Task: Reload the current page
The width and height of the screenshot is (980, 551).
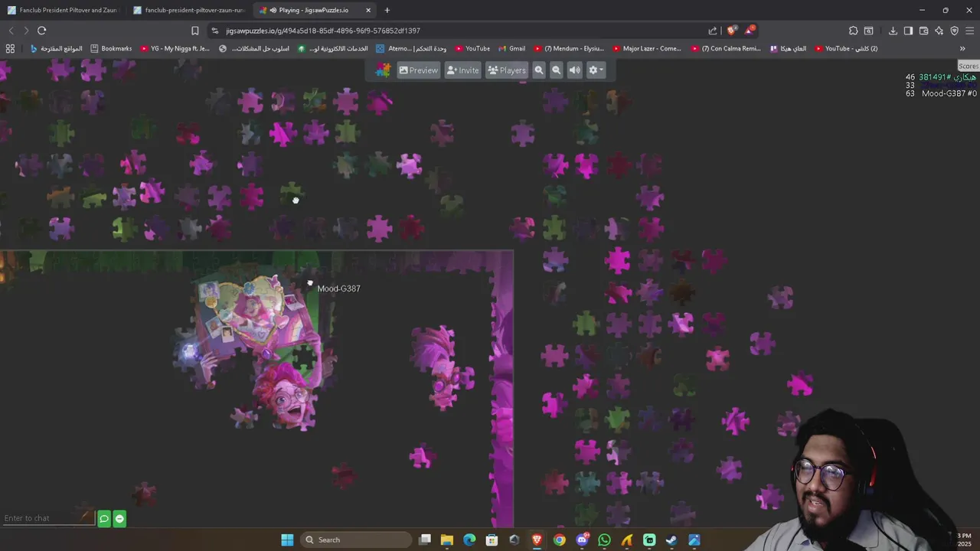Action: tap(41, 31)
